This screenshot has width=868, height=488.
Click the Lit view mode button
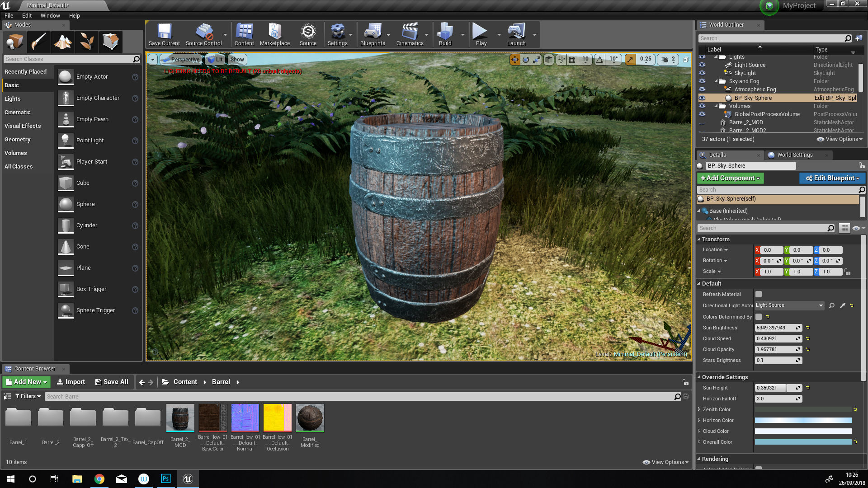coord(215,60)
